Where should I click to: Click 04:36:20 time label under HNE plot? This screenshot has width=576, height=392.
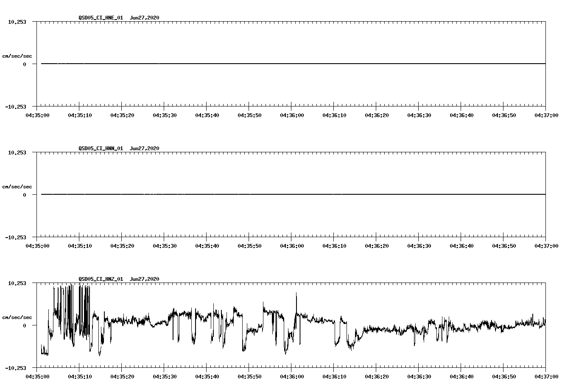point(377,115)
